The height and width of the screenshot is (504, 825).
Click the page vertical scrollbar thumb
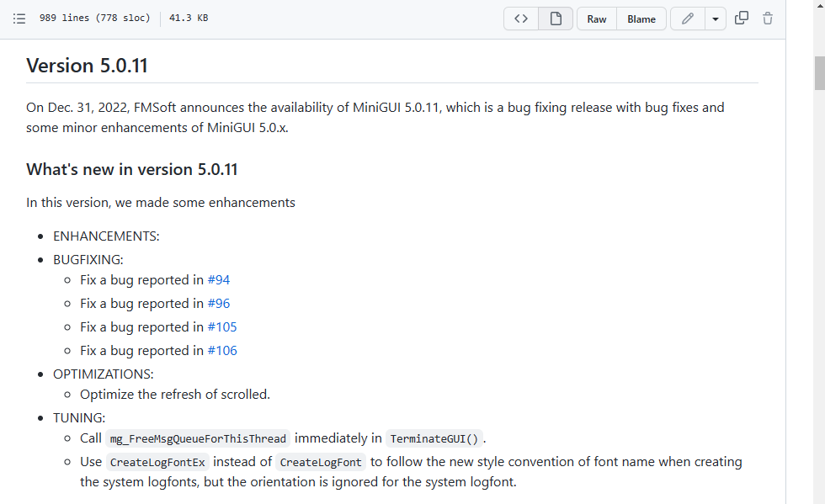coord(819,72)
